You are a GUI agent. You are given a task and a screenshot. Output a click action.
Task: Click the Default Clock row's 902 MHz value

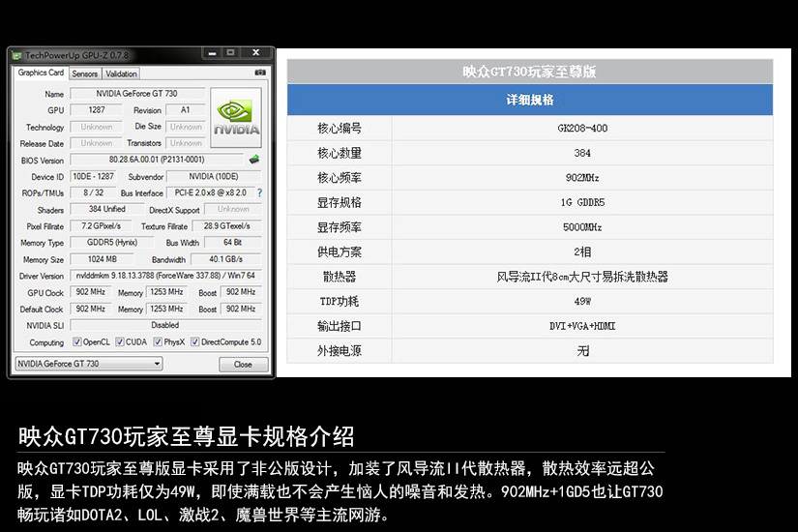tap(91, 309)
